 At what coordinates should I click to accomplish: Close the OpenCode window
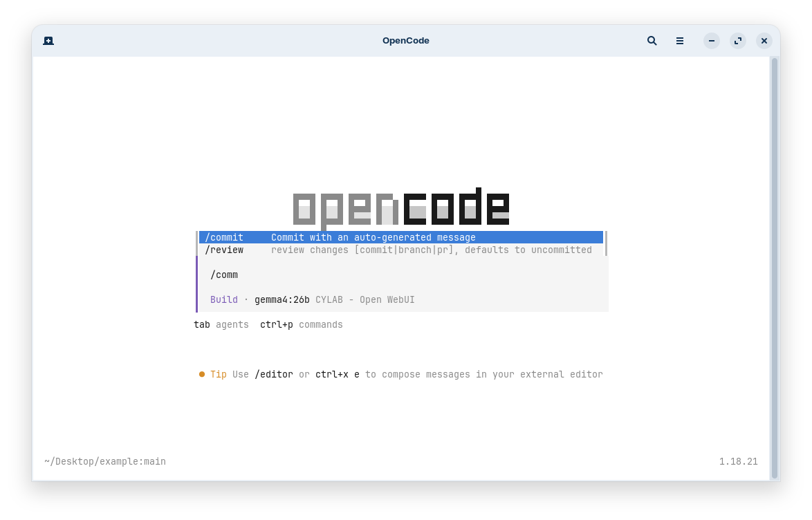coord(764,41)
